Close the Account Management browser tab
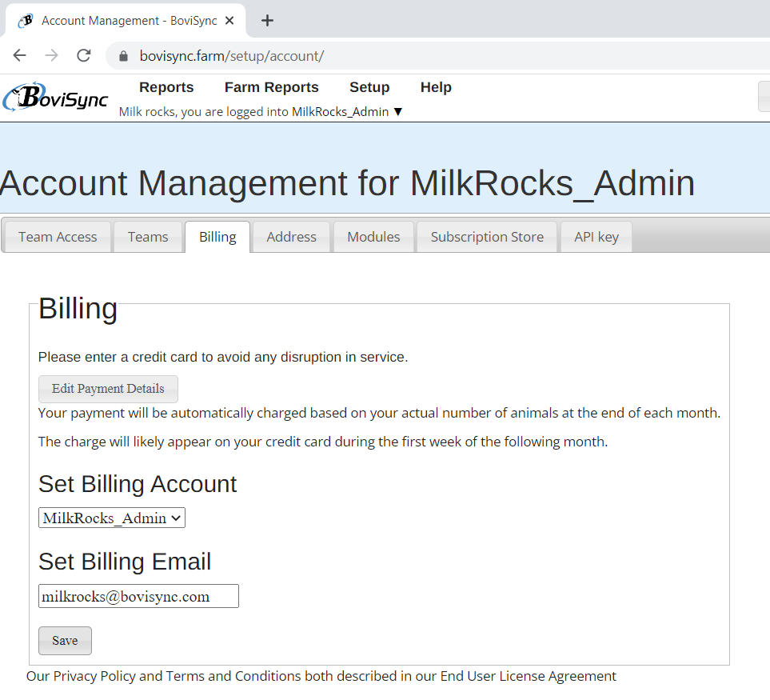The image size is (770, 700). click(229, 21)
